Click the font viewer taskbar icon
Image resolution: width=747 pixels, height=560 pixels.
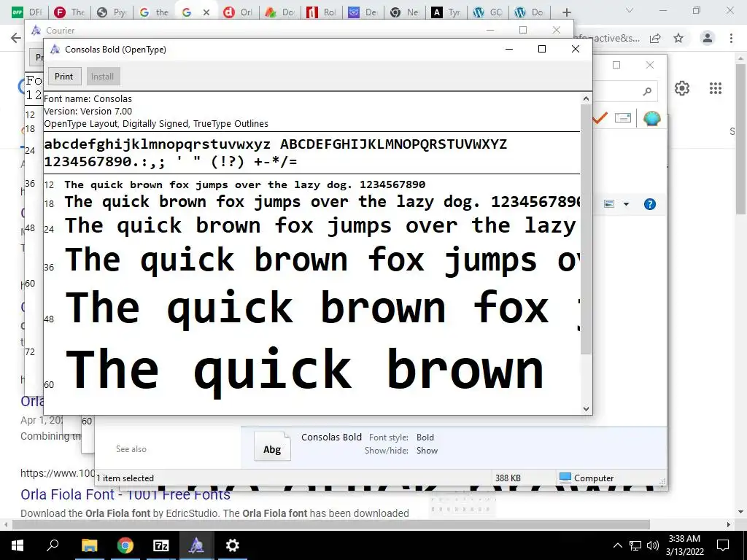coord(196,545)
